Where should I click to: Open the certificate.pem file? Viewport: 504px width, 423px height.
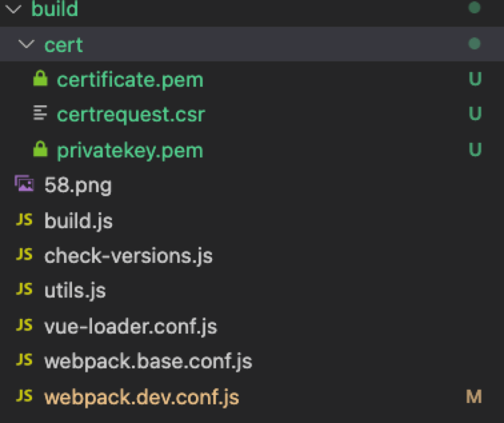130,80
